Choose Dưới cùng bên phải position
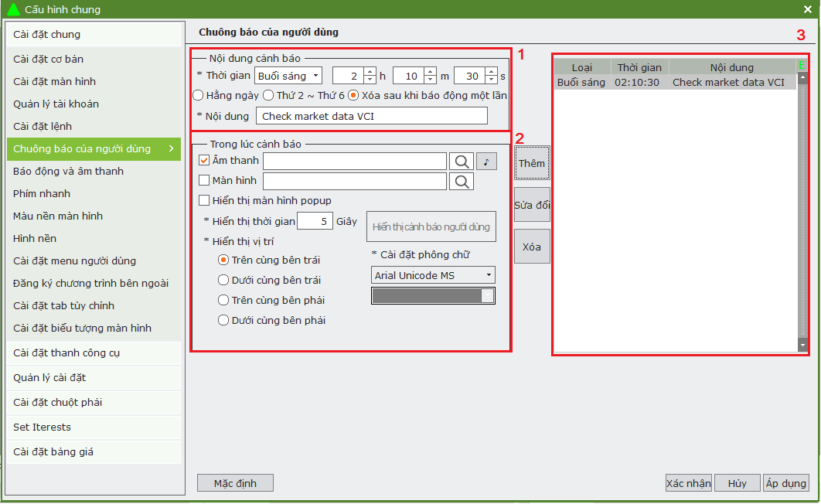The height and width of the screenshot is (504, 821). click(x=224, y=320)
